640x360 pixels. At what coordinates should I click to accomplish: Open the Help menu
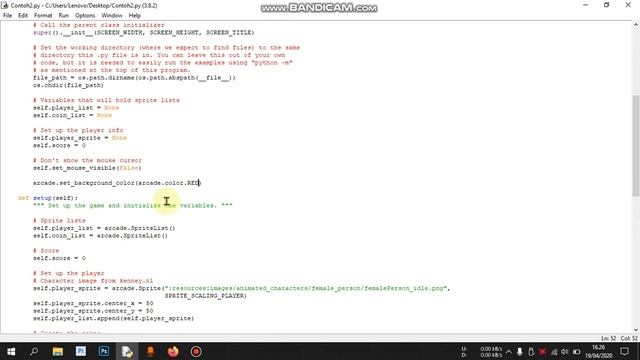pos(135,16)
